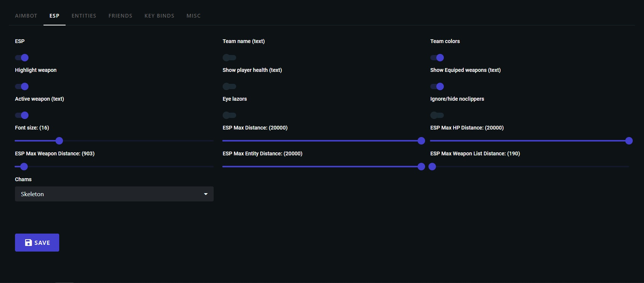The width and height of the screenshot is (644, 283).
Task: Enable the Ignore/hide noclippers toggle
Action: point(437,115)
